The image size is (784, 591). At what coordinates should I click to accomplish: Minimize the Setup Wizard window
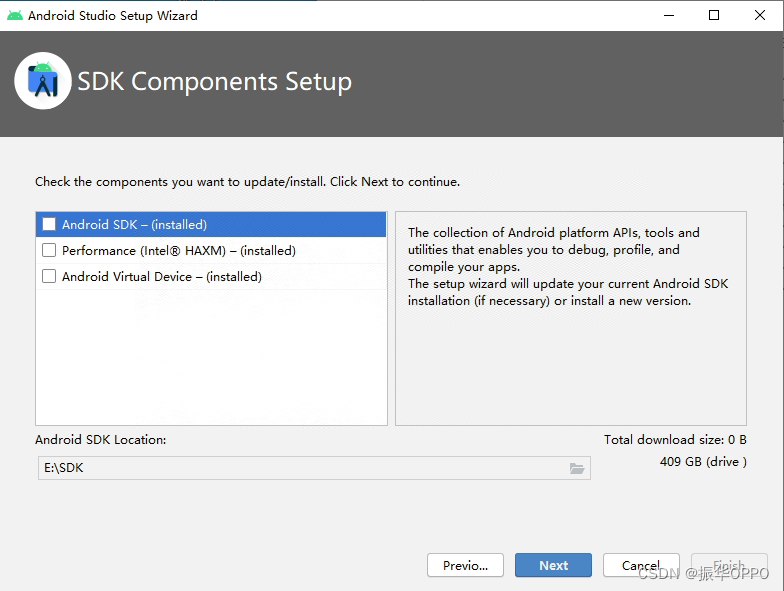point(669,16)
